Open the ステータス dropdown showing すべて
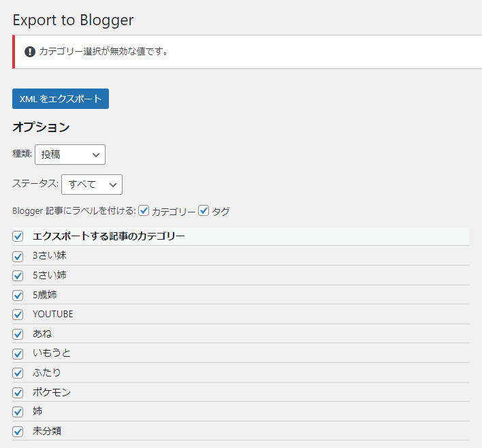 (92, 185)
